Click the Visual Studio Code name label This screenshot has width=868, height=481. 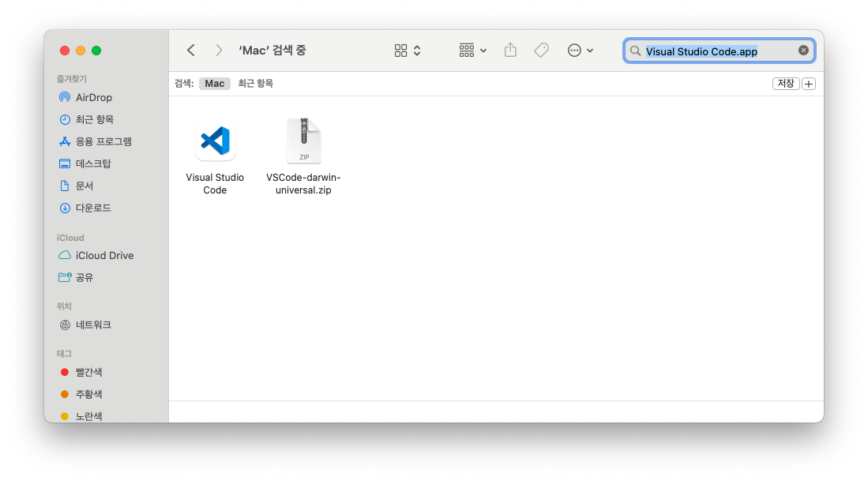pyautogui.click(x=215, y=184)
